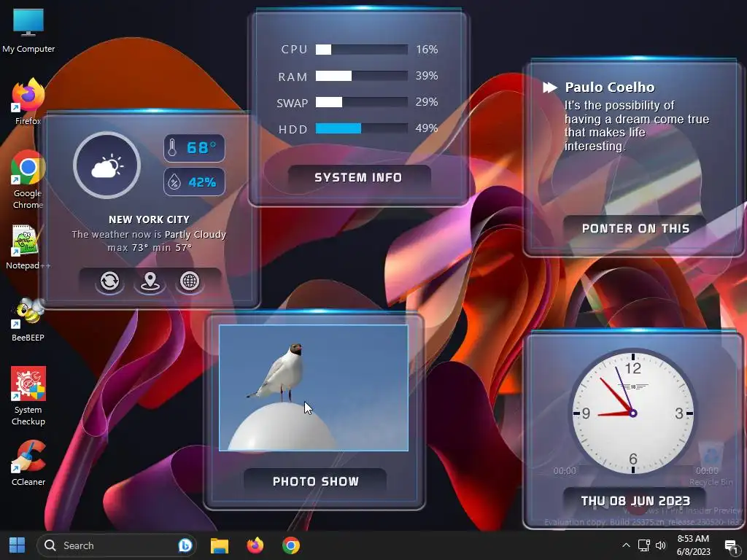Click the network icon in system tray
Viewport: 747px width, 560px height.
coord(644,545)
